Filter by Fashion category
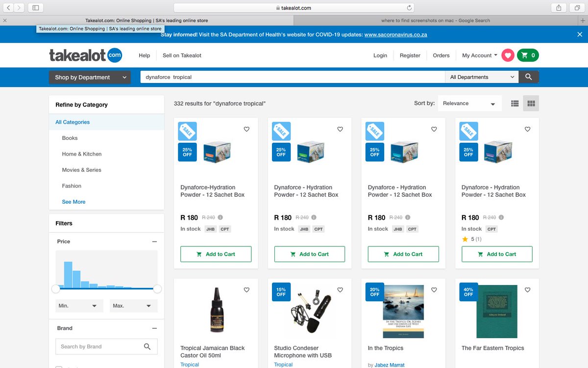Image resolution: width=588 pixels, height=368 pixels. click(x=72, y=186)
